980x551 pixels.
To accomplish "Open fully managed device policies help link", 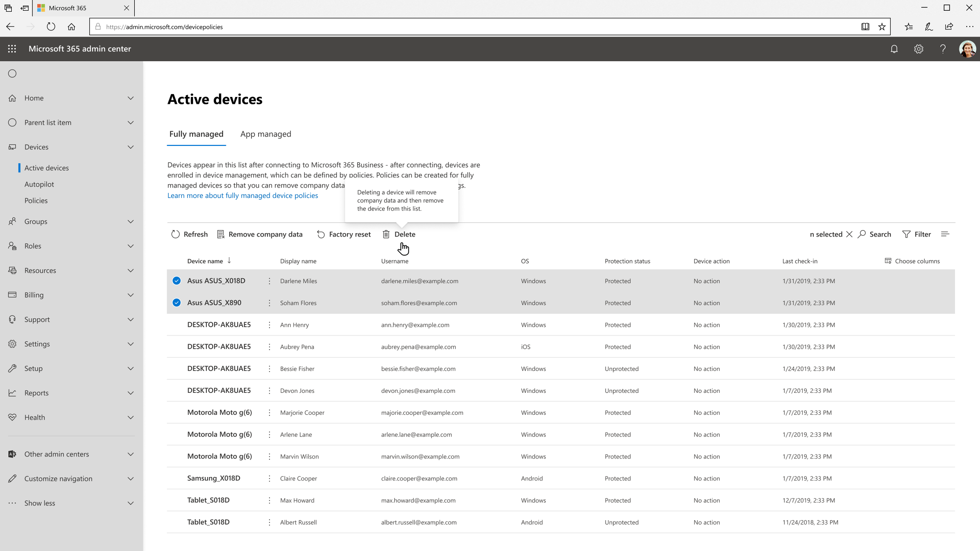I will click(243, 195).
